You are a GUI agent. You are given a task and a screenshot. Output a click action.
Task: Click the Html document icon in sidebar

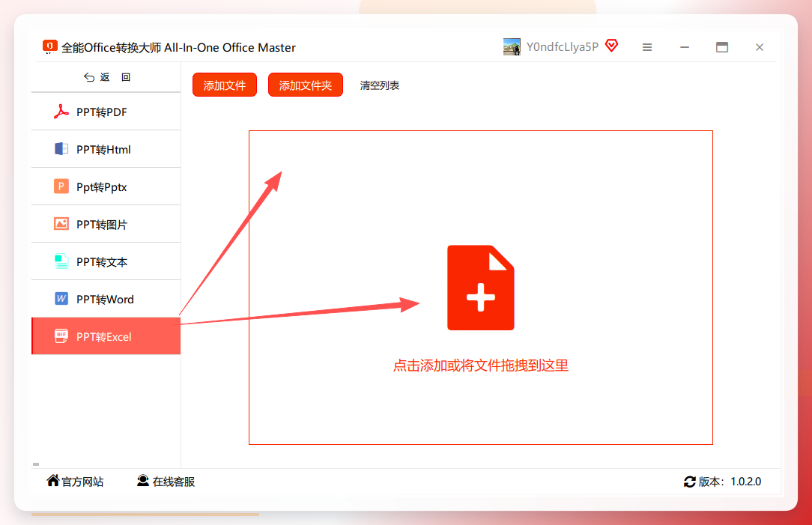[61, 149]
